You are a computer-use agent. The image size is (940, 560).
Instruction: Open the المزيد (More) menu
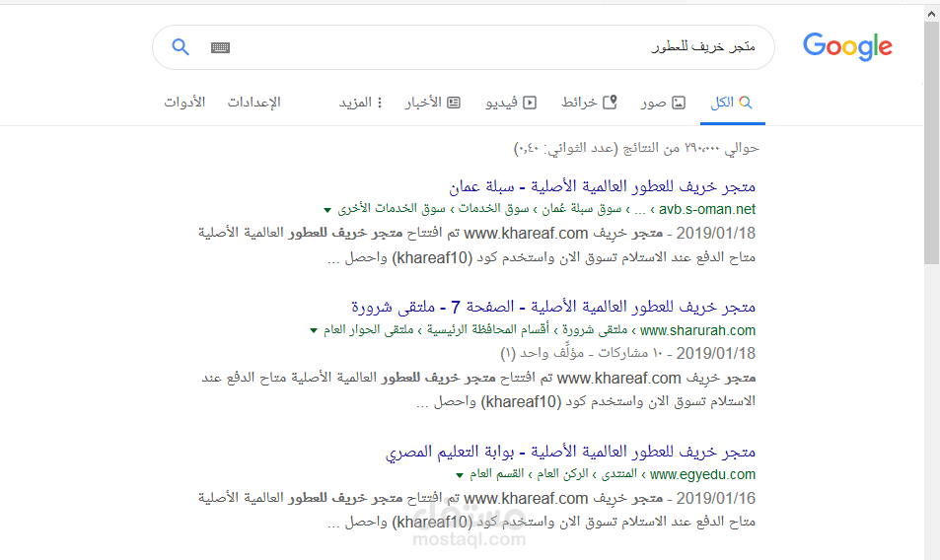(x=360, y=103)
